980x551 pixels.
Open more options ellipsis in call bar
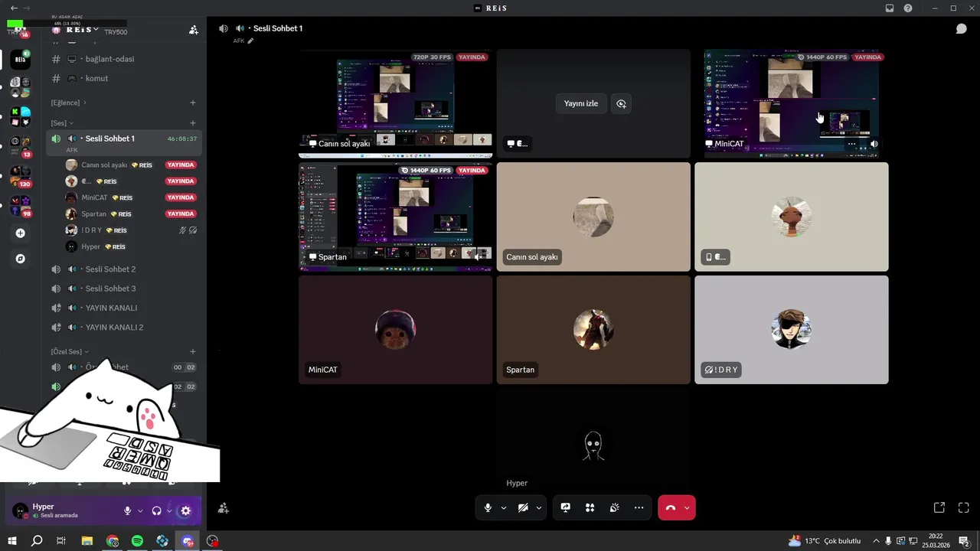(639, 507)
